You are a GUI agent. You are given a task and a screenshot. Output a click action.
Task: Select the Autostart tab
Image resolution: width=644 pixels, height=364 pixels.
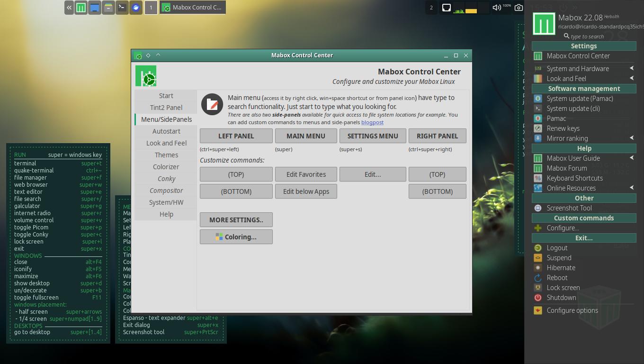point(166,131)
